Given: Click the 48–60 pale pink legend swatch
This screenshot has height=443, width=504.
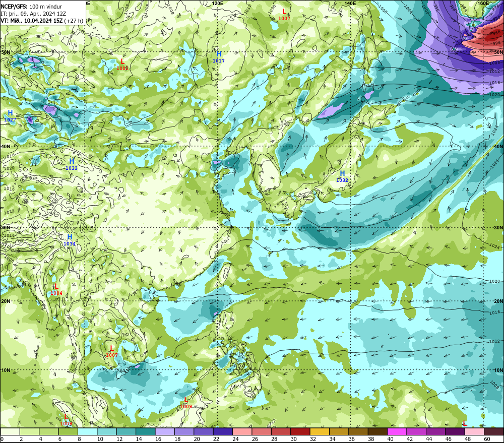Looking at the screenshot, I should [474, 431].
